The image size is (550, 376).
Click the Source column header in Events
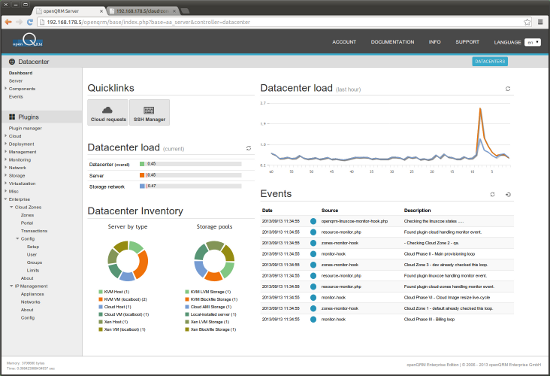click(329, 210)
